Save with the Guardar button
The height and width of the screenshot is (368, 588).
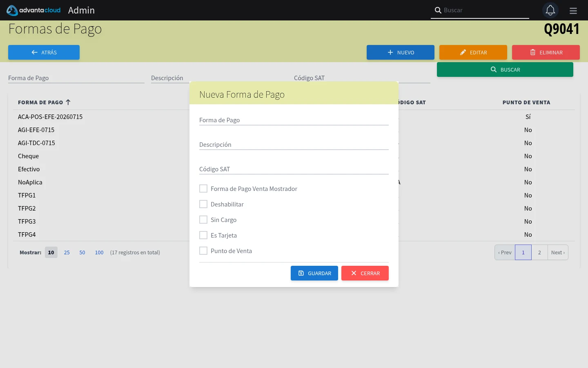tap(314, 273)
